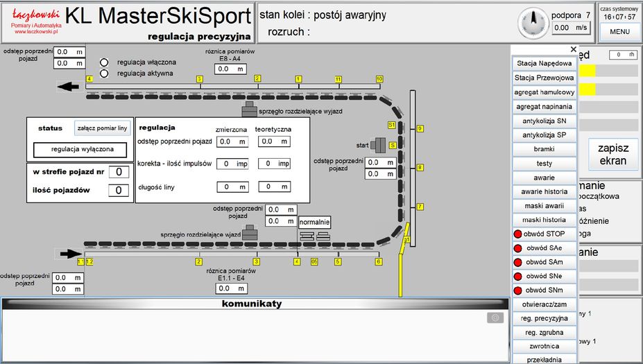Click the right-pointing arrow on lower track
This screenshot has width=643, height=364.
pos(70,254)
